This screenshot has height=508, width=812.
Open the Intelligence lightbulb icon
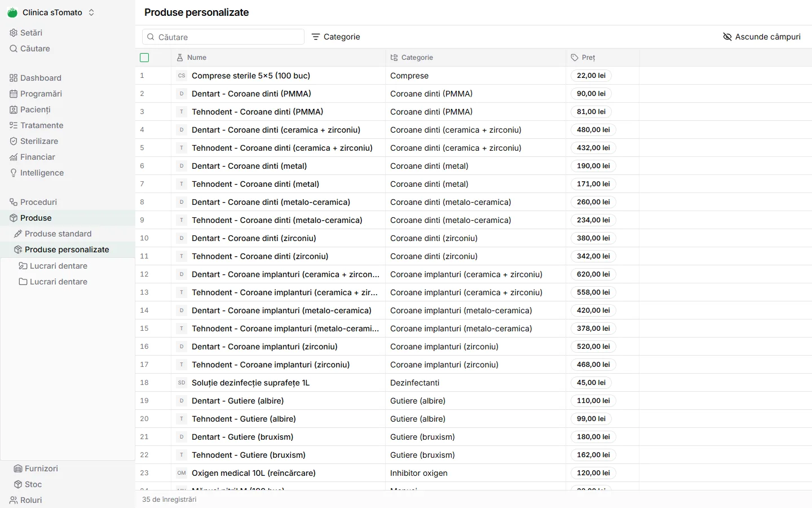[x=14, y=173]
